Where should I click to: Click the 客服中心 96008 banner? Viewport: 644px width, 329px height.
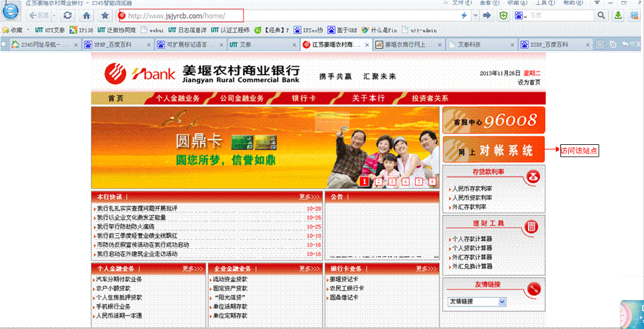click(x=494, y=120)
